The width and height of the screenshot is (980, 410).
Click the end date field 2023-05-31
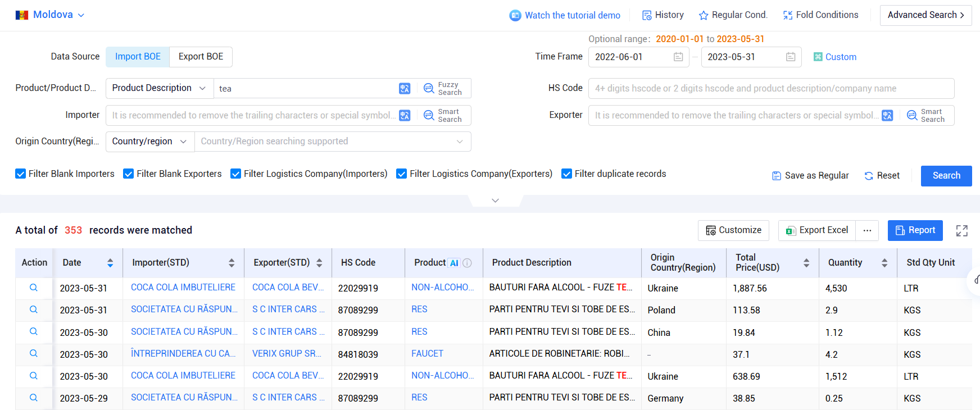(751, 57)
